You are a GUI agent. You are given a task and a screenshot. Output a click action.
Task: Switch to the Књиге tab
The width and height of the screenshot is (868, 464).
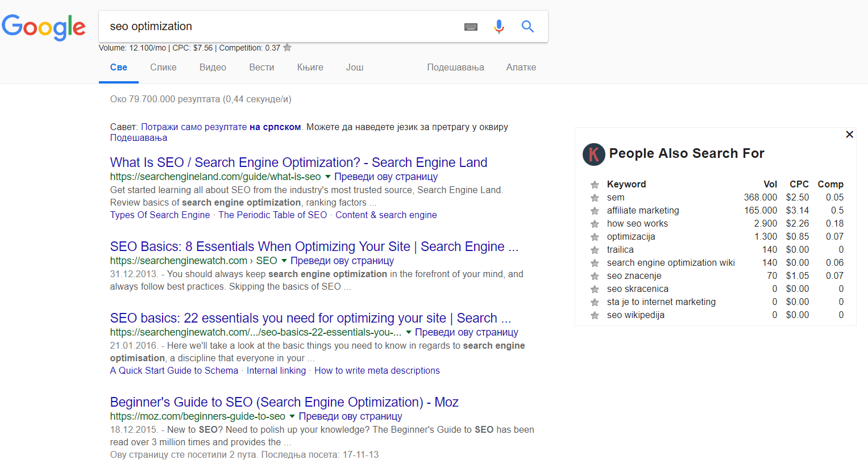[310, 67]
